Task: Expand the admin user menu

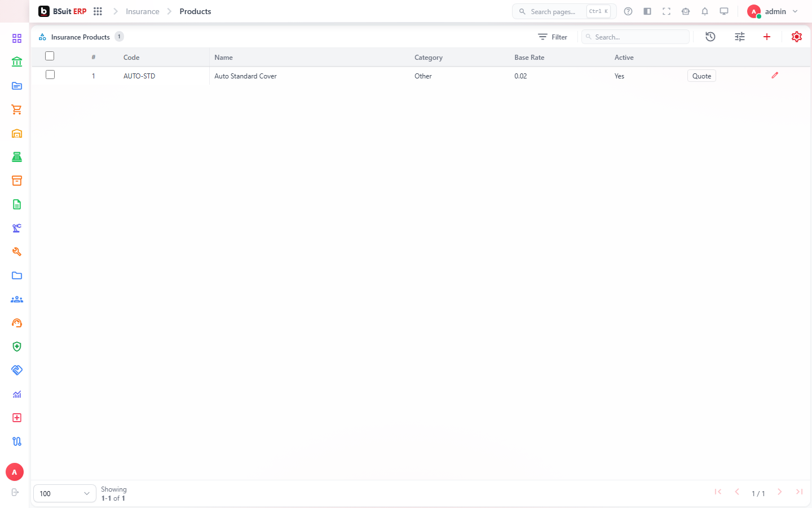Action: click(x=773, y=11)
